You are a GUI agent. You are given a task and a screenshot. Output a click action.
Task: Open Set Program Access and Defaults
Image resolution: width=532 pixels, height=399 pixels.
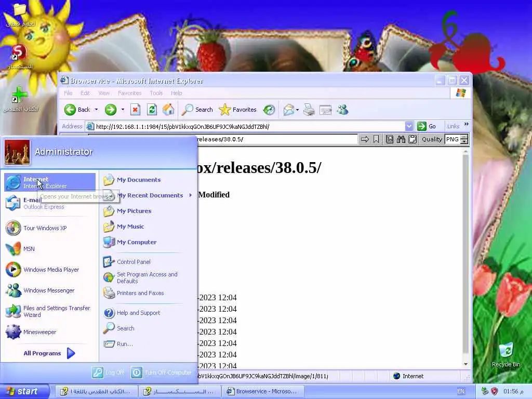148,277
